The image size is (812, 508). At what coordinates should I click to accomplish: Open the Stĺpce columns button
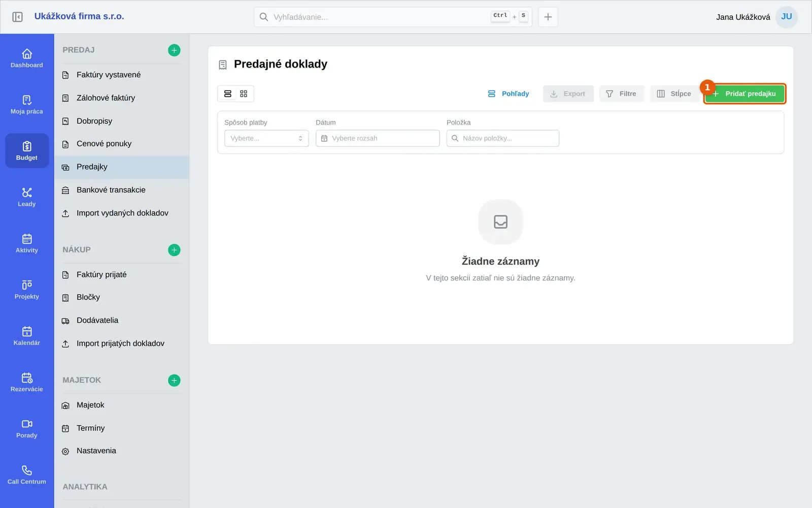pos(674,94)
